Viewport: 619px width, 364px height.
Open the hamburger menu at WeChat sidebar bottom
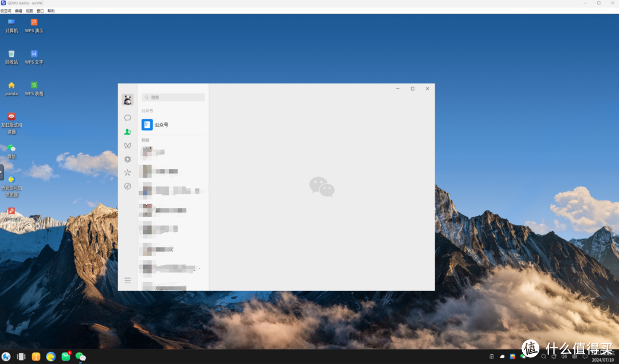tap(127, 280)
